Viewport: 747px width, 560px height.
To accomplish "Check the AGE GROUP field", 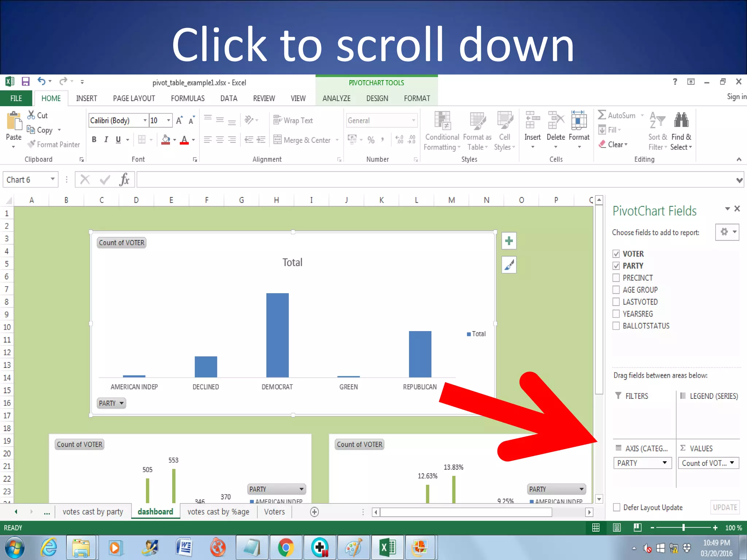I will click(x=616, y=290).
